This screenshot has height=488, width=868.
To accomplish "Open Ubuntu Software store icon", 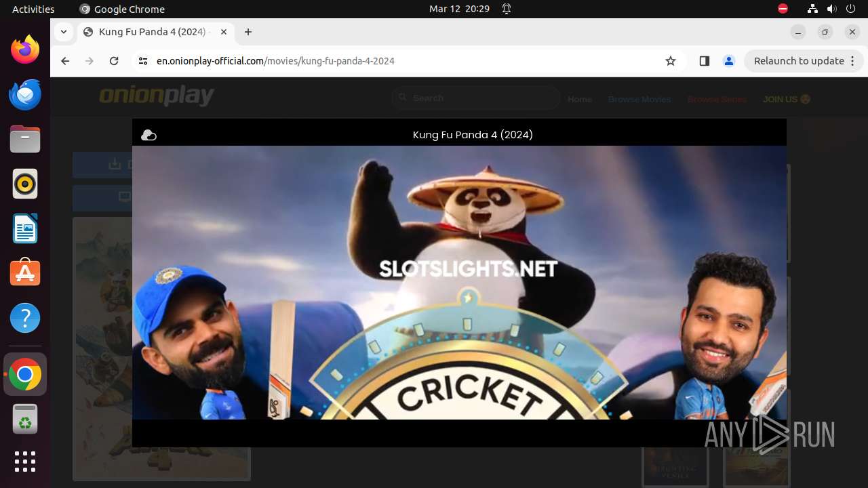I will pyautogui.click(x=25, y=273).
